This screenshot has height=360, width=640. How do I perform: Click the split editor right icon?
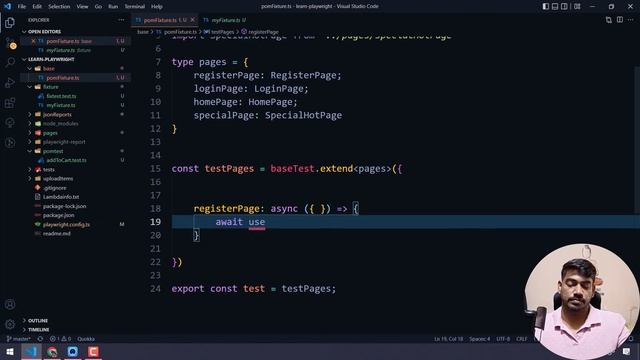[x=620, y=20]
